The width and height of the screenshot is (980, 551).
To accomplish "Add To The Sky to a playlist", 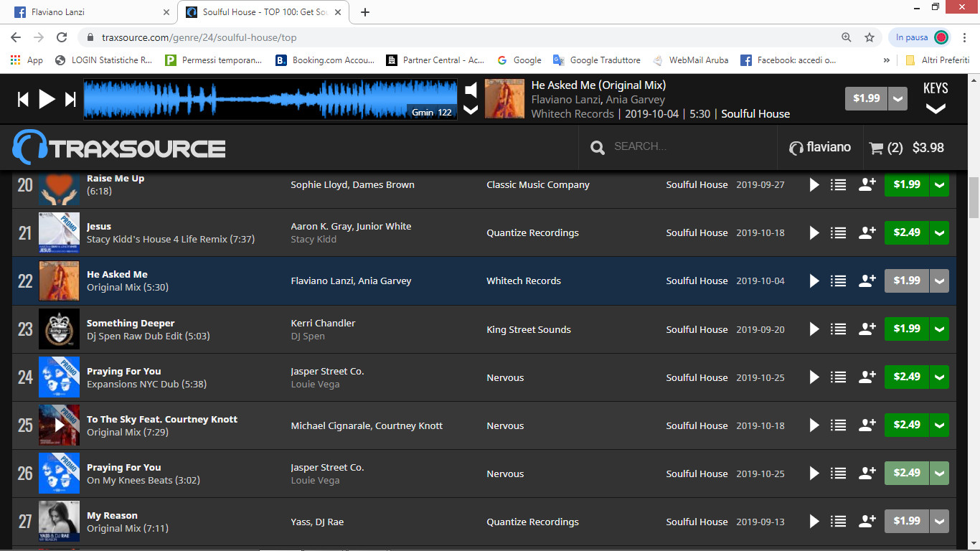I will (838, 425).
